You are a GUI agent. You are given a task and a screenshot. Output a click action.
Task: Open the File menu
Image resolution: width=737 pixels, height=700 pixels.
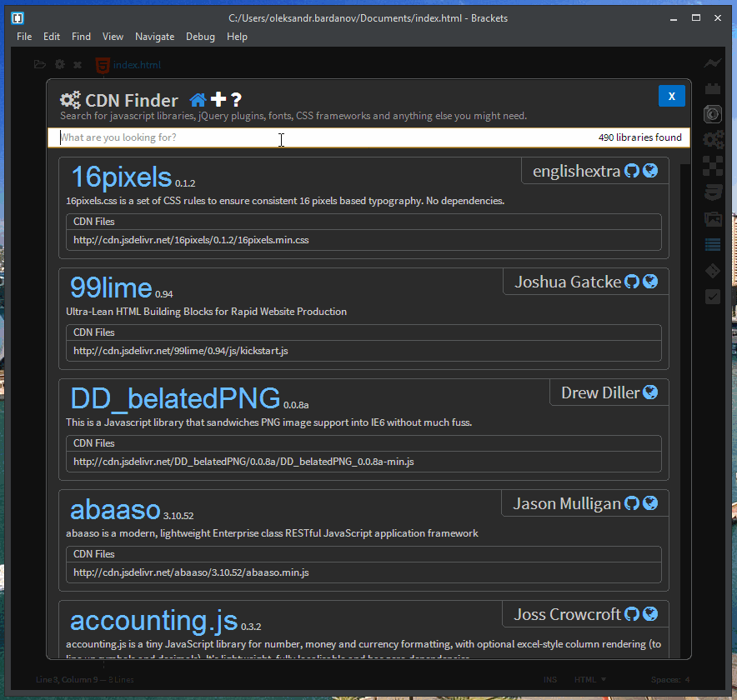[x=24, y=37]
